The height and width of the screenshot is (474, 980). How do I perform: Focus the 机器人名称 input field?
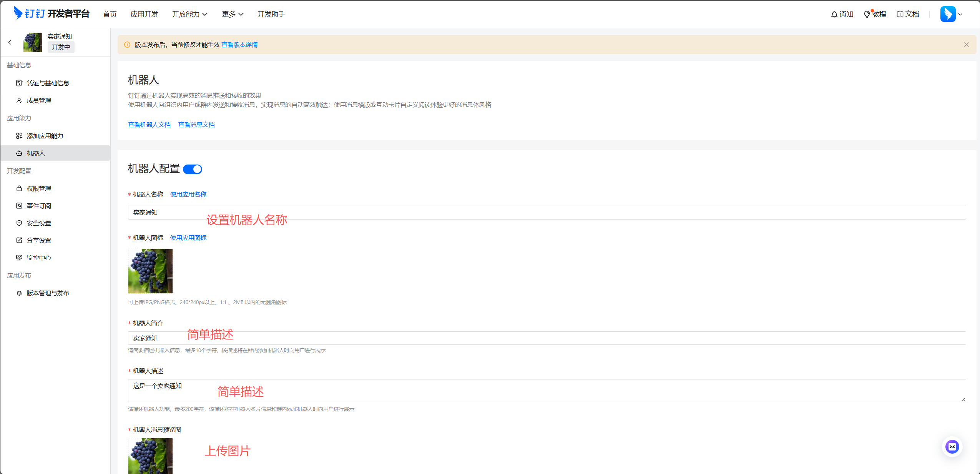(x=547, y=213)
